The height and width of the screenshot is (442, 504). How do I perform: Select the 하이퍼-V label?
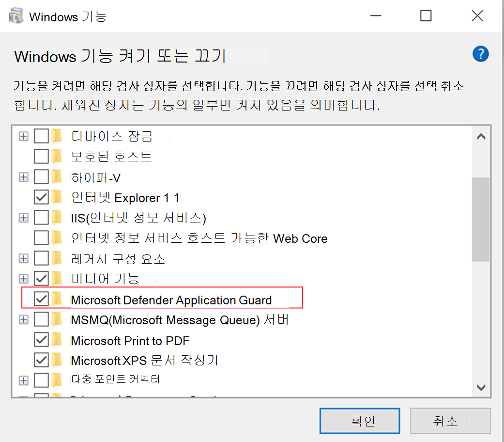click(96, 177)
